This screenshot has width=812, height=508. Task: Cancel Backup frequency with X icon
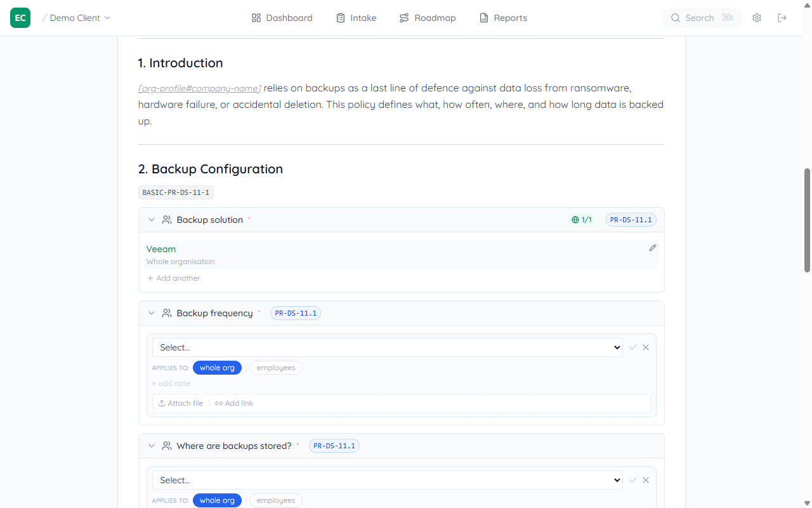pyautogui.click(x=646, y=347)
